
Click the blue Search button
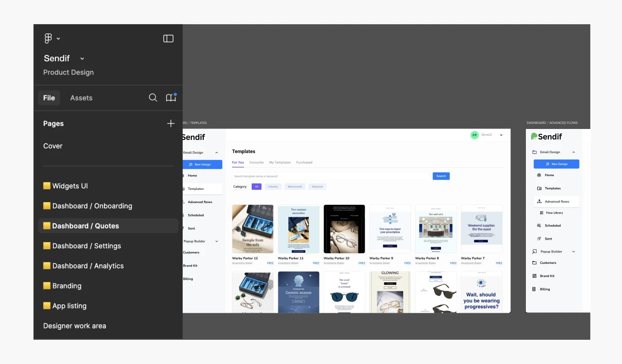441,176
